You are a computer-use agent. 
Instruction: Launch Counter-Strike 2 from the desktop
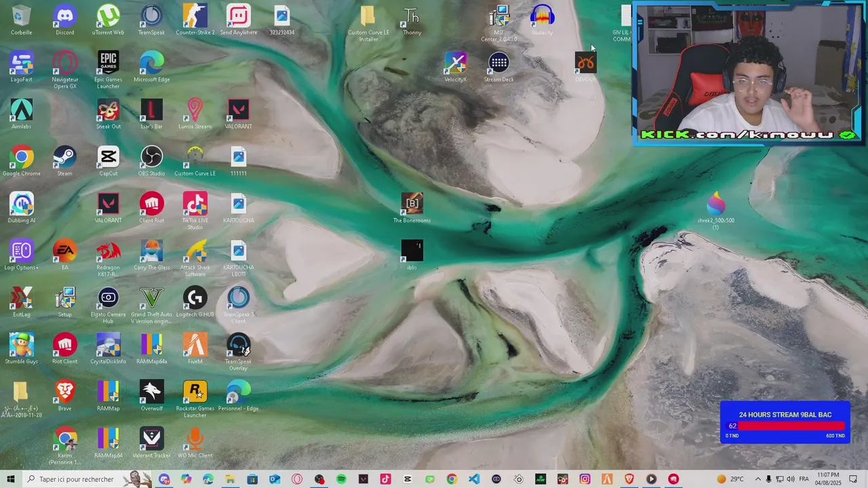pos(195,20)
